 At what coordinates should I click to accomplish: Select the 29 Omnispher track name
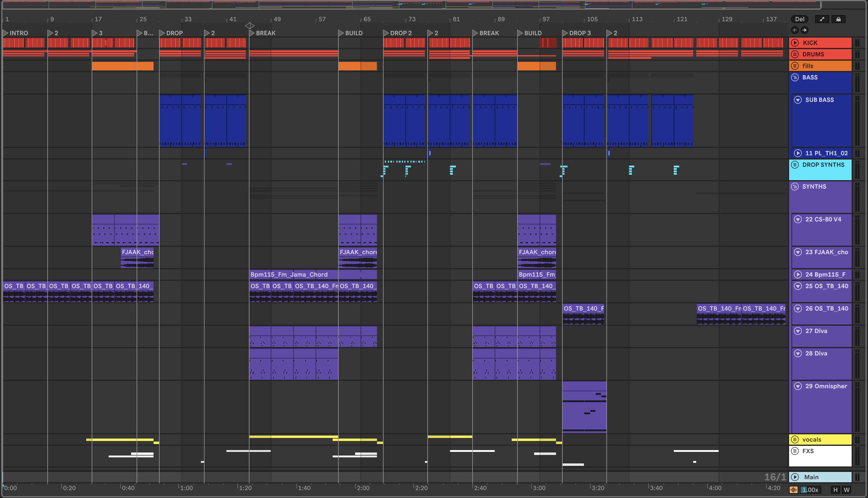(826, 386)
